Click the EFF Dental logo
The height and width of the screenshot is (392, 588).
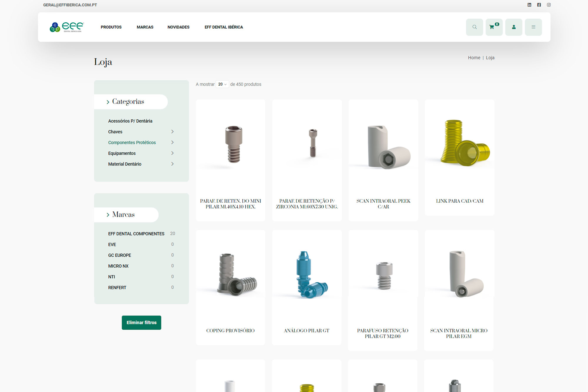tap(67, 27)
